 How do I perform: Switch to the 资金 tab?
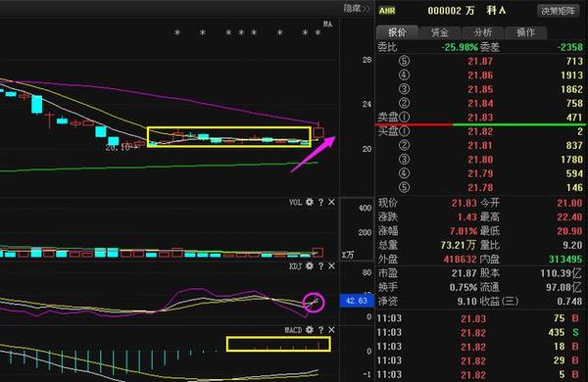(x=440, y=32)
